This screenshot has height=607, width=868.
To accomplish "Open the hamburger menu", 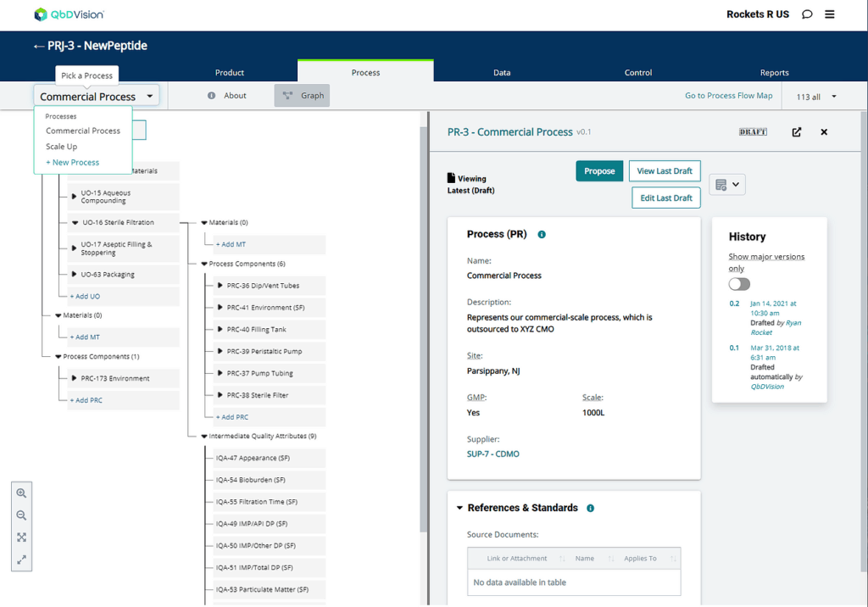I will tap(830, 14).
